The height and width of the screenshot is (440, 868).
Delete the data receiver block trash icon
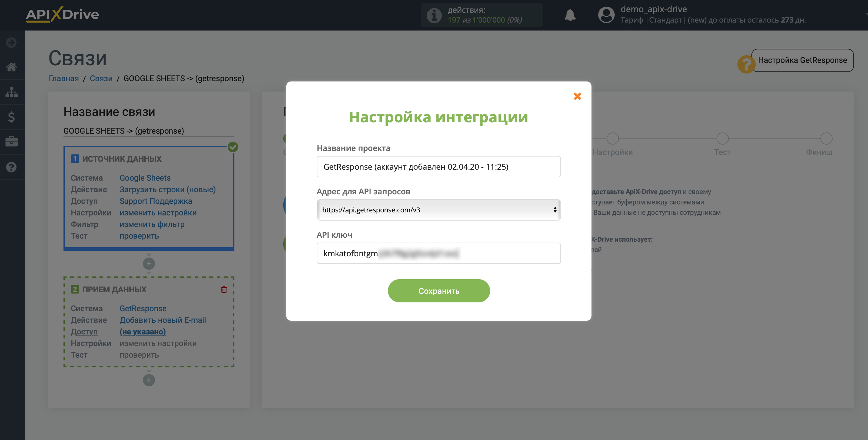tap(224, 289)
